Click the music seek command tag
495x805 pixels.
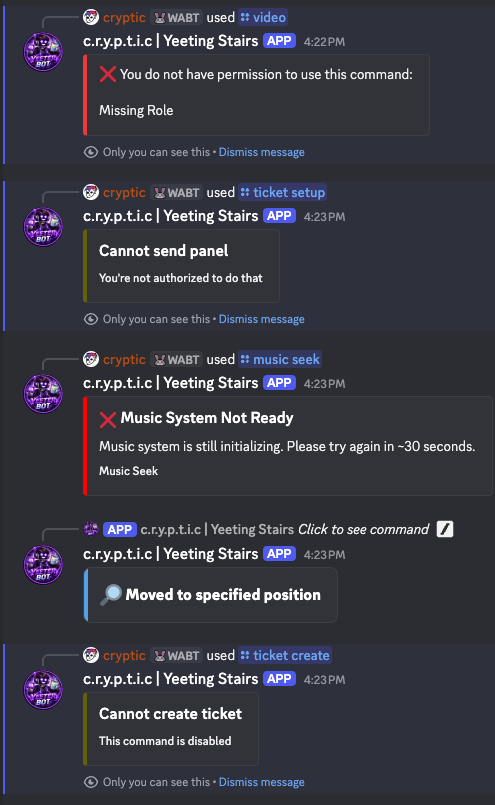(280, 359)
